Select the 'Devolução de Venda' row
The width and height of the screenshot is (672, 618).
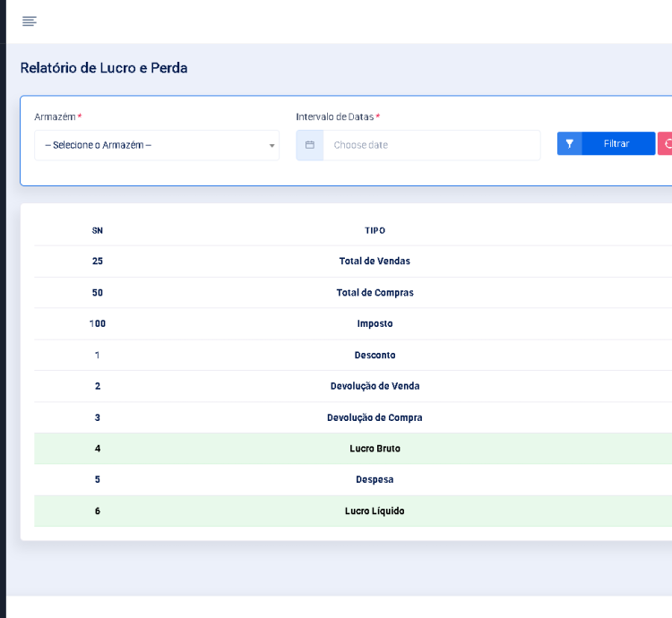375,386
